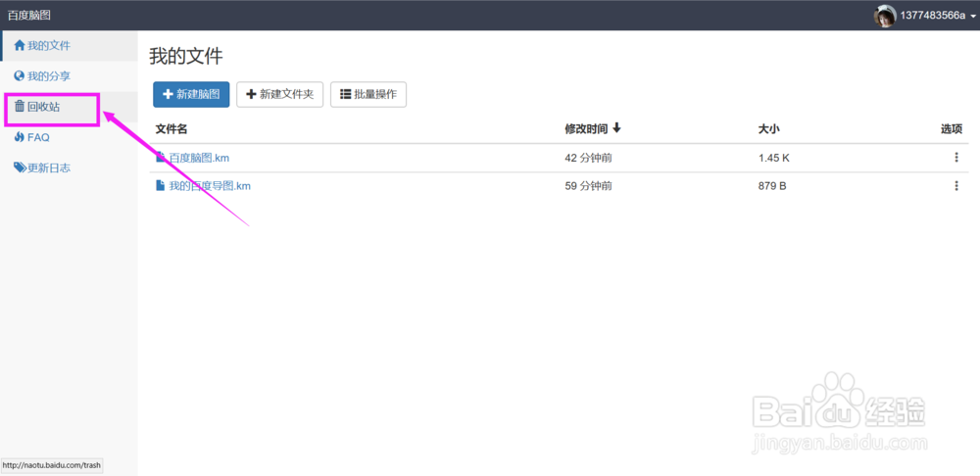
Task: Click the file icon beside 百度脑图.km
Action: pos(160,158)
